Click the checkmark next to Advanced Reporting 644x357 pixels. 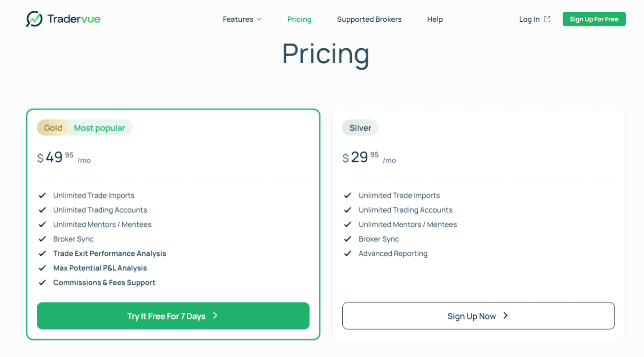pos(348,253)
